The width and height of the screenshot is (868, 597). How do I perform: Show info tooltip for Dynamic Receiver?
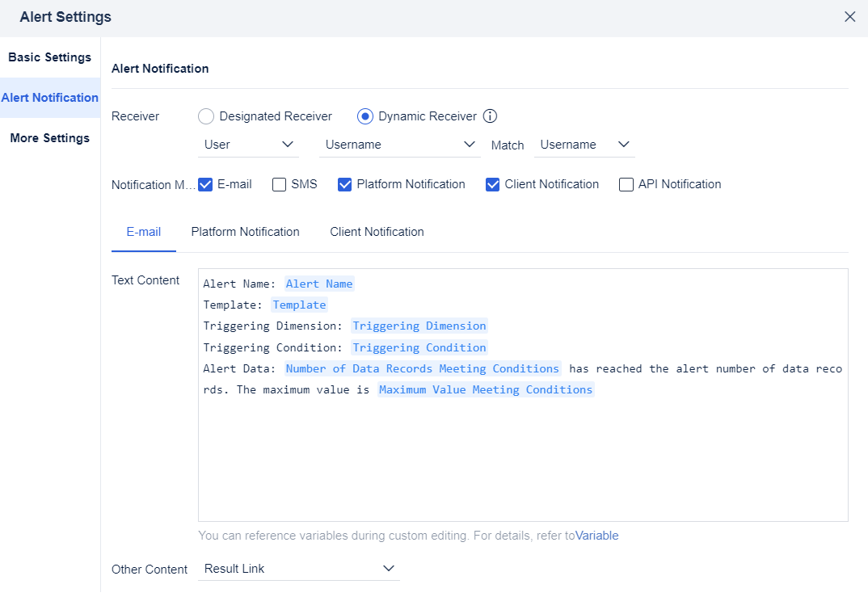coord(490,116)
